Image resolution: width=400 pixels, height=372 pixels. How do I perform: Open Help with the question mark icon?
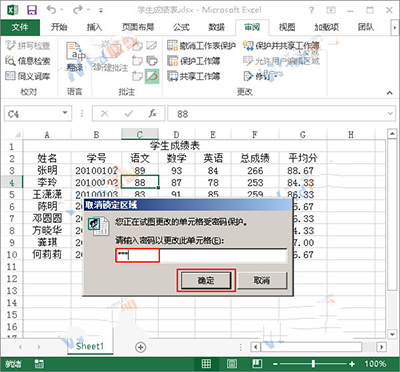coord(311,10)
